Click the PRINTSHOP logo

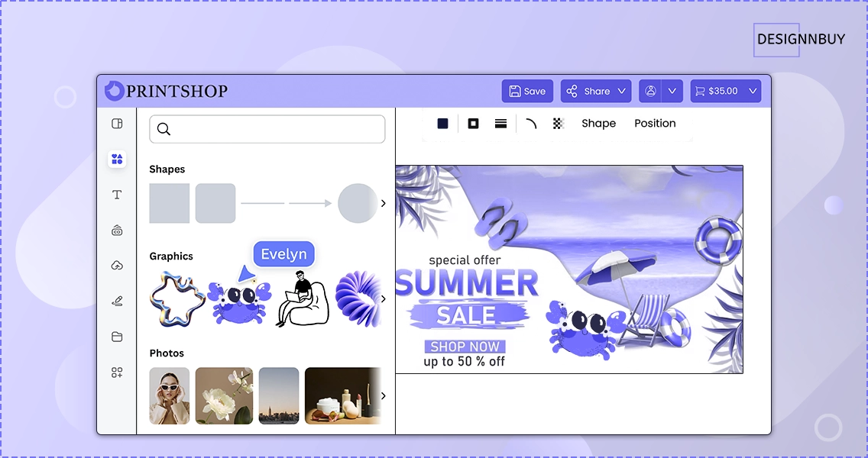(166, 91)
